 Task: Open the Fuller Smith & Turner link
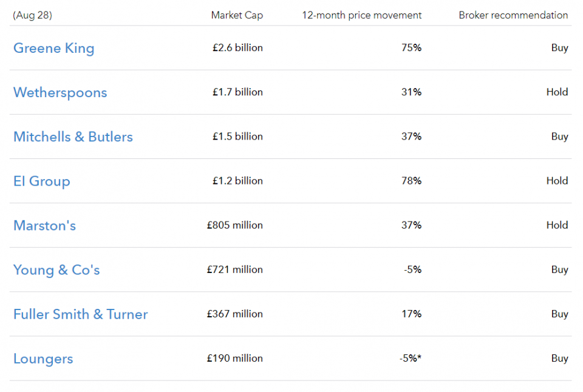81,314
